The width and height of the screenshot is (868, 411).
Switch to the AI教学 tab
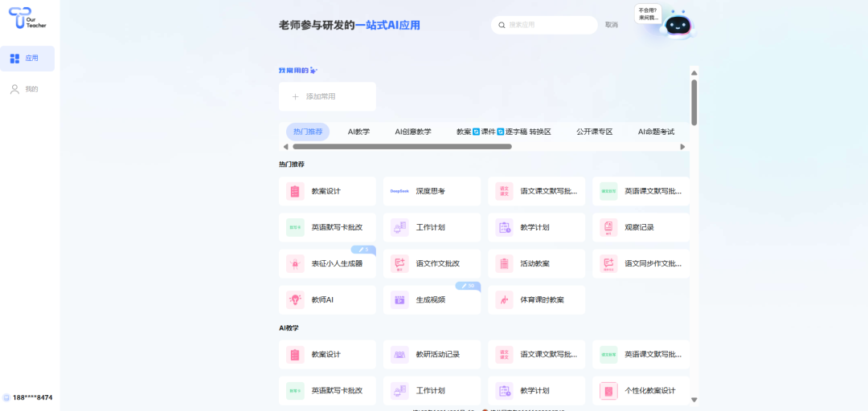coord(358,132)
